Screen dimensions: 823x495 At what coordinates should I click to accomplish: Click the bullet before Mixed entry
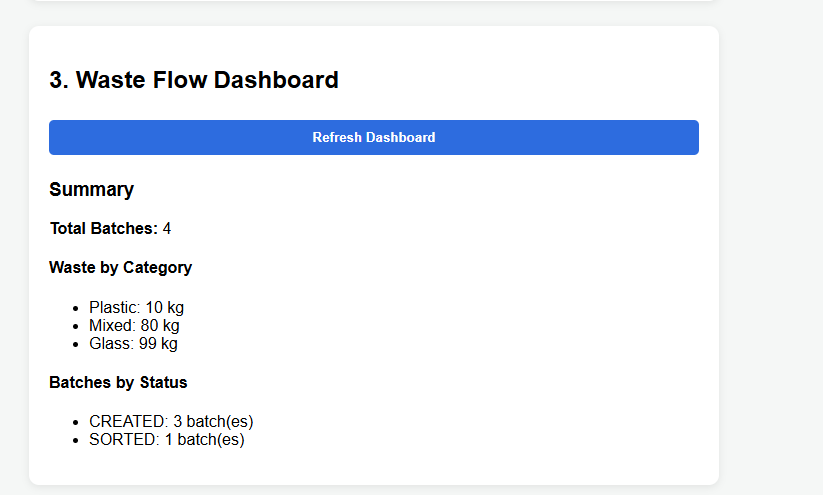pyautogui.click(x=76, y=327)
